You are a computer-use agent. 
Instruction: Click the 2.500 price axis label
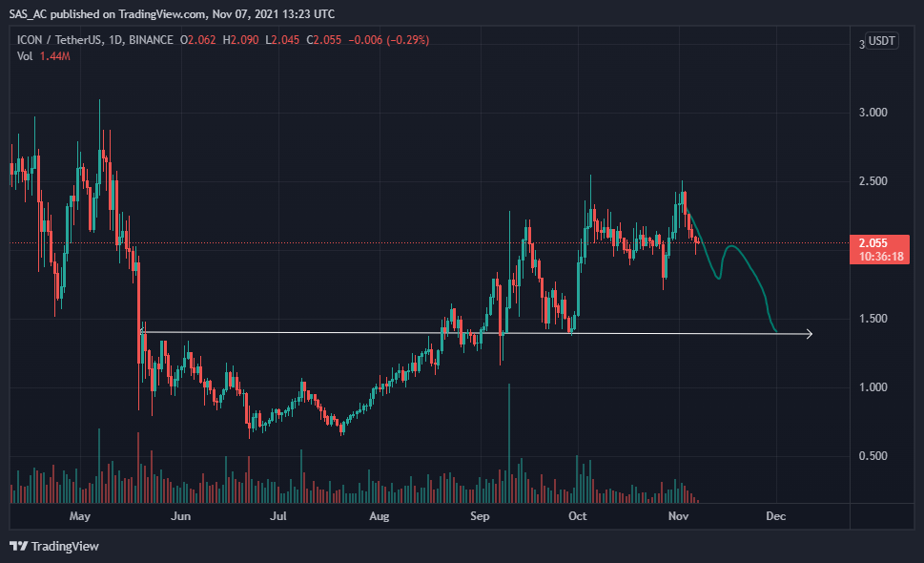coord(873,181)
